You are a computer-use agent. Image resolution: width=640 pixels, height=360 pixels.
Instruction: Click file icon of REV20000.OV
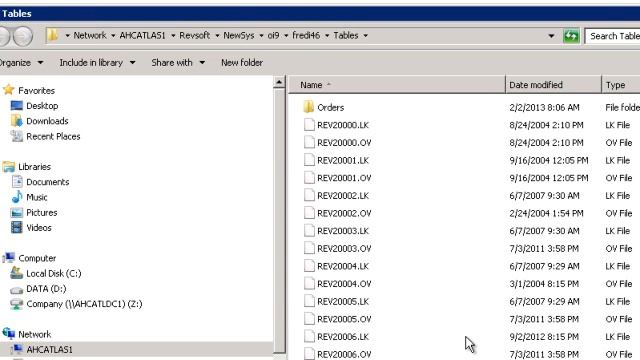(x=309, y=142)
